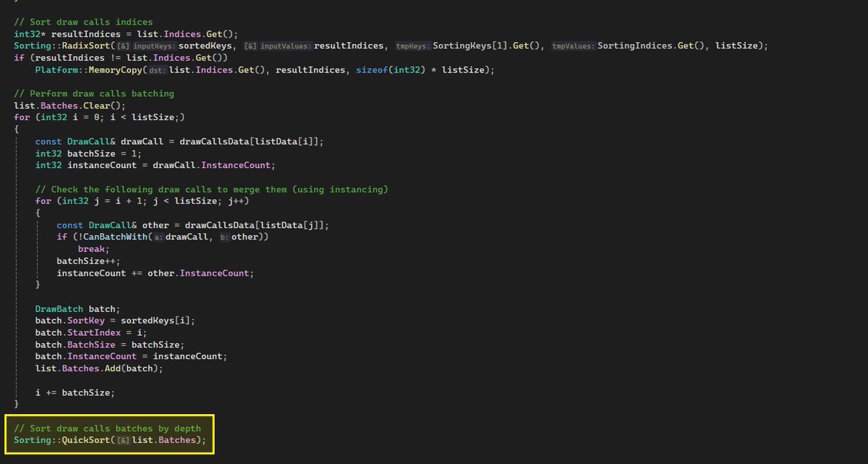Click the 'a:' inlay hint before drawCall
The height and width of the screenshot is (464, 868).
point(159,237)
